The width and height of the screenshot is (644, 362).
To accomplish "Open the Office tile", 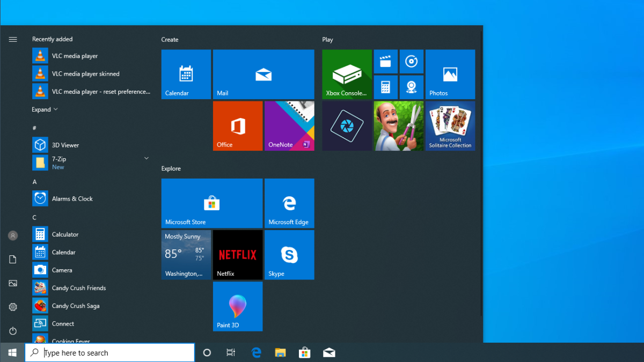I will point(238,126).
